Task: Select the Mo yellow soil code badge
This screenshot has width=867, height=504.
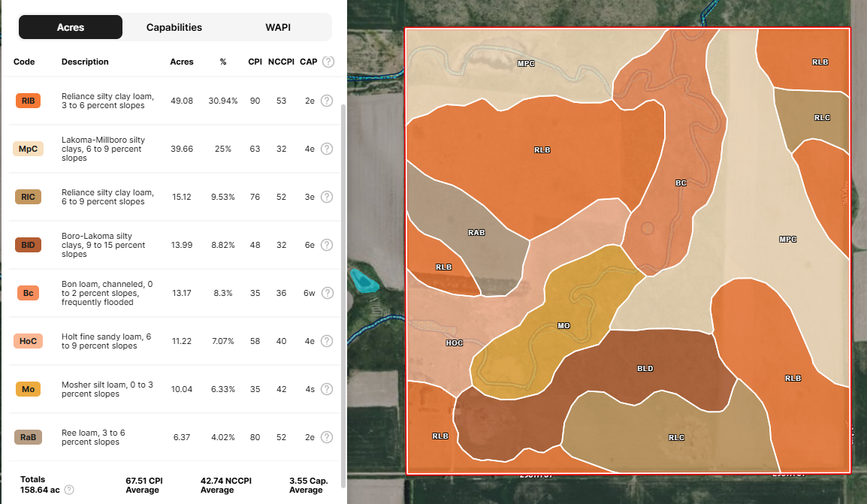Action: pyautogui.click(x=29, y=389)
